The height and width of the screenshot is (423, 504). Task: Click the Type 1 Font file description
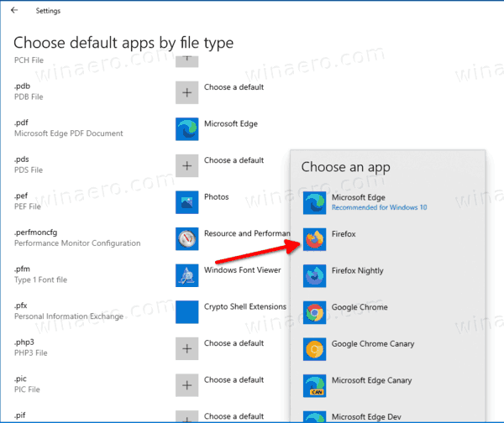pyautogui.click(x=40, y=280)
